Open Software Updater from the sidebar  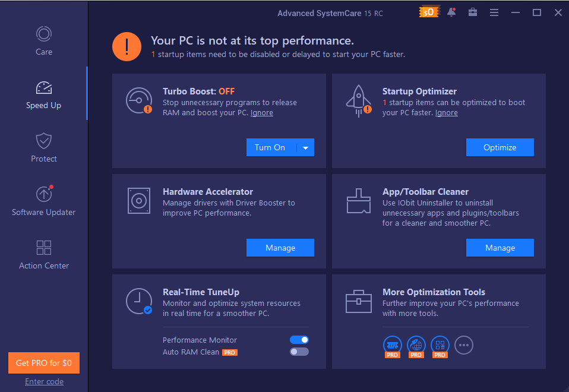[x=43, y=201]
